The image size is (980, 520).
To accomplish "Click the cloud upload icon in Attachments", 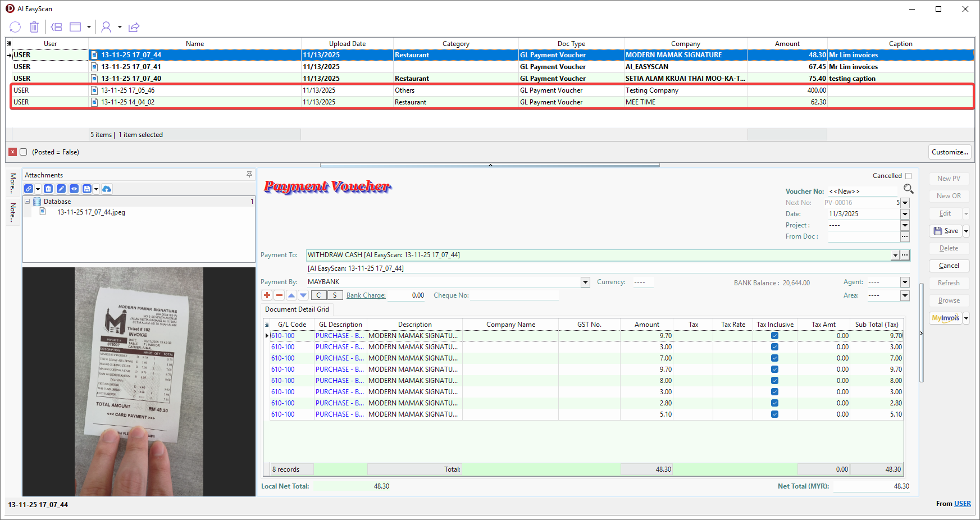I will pos(107,189).
